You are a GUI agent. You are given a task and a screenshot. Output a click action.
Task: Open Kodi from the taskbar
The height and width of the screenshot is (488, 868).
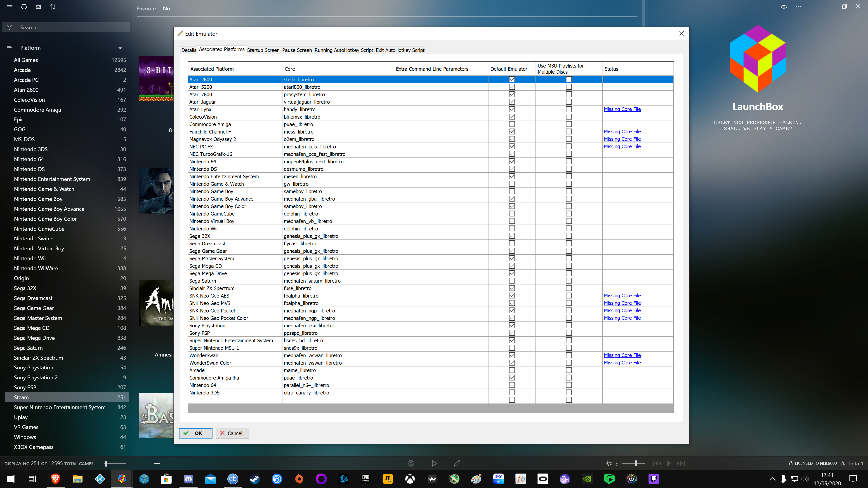(x=100, y=479)
